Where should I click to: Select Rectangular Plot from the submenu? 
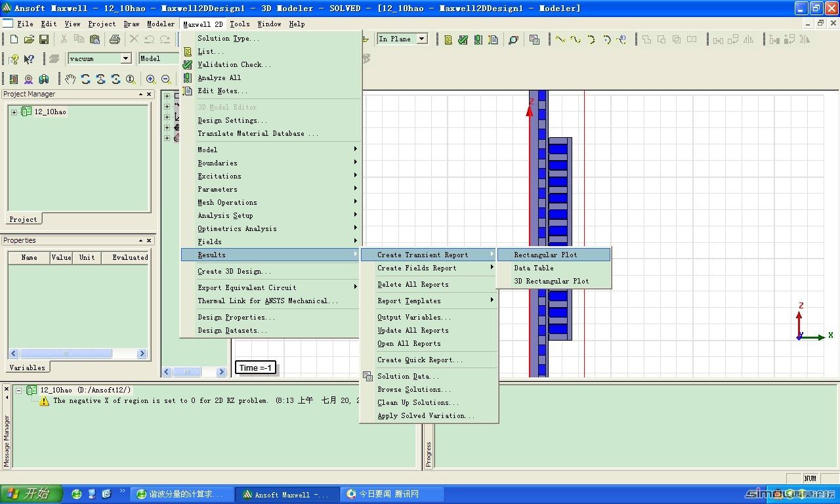click(554, 255)
